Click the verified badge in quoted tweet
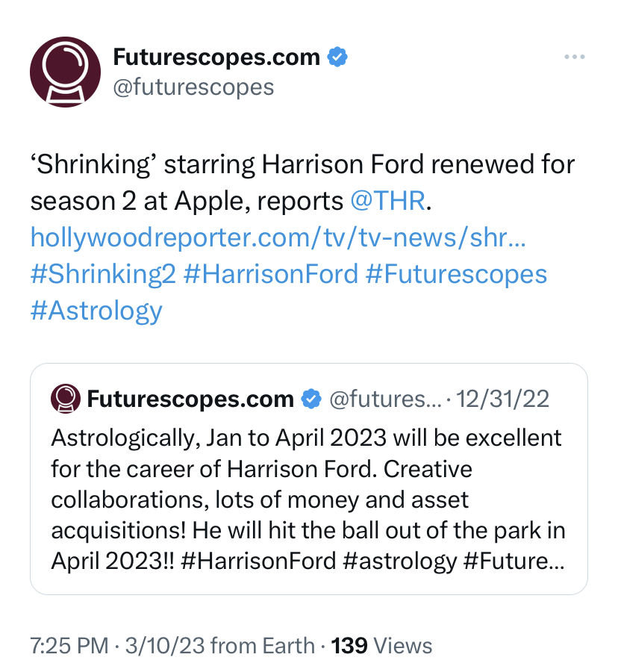 point(311,399)
